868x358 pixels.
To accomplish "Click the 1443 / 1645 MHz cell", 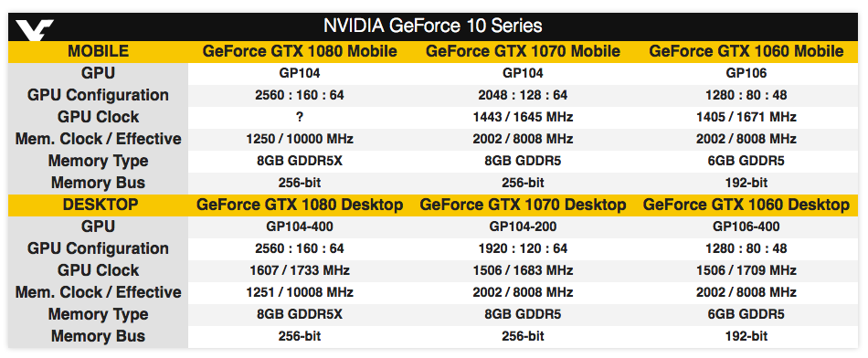I will [x=524, y=117].
